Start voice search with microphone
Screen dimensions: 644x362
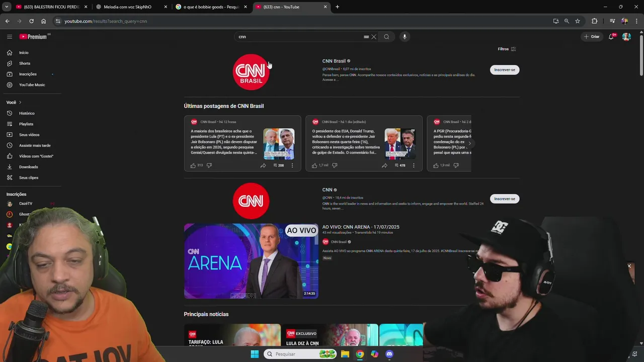click(405, 37)
